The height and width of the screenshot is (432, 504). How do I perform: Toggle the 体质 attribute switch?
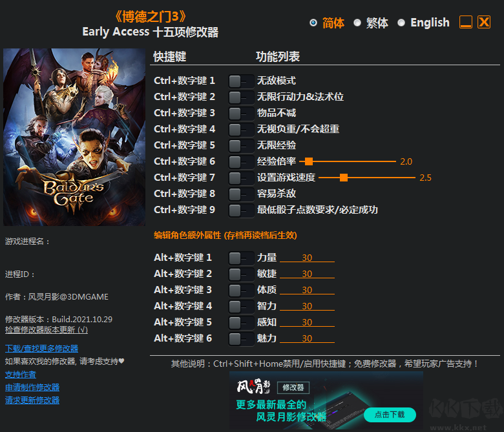coord(241,291)
